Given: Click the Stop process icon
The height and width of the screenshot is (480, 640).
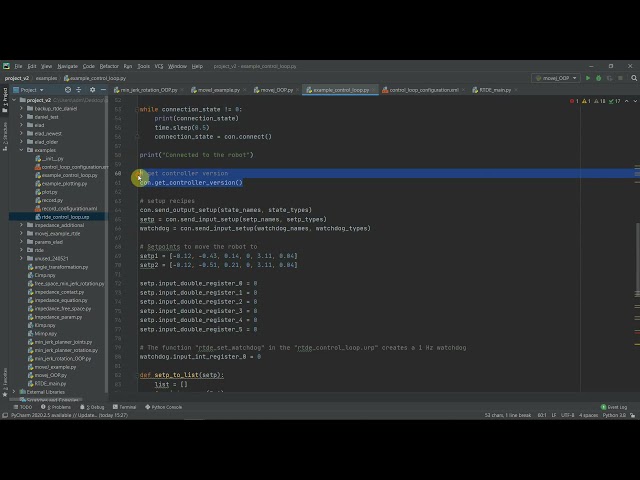Looking at the screenshot, I should click(x=620, y=78).
